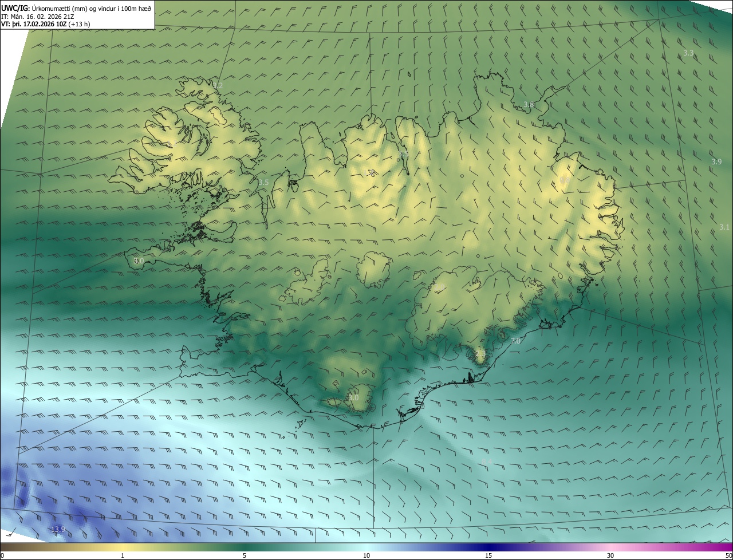Click the 5 tick label on the color scale
This screenshot has height=560, width=733.
(245, 555)
